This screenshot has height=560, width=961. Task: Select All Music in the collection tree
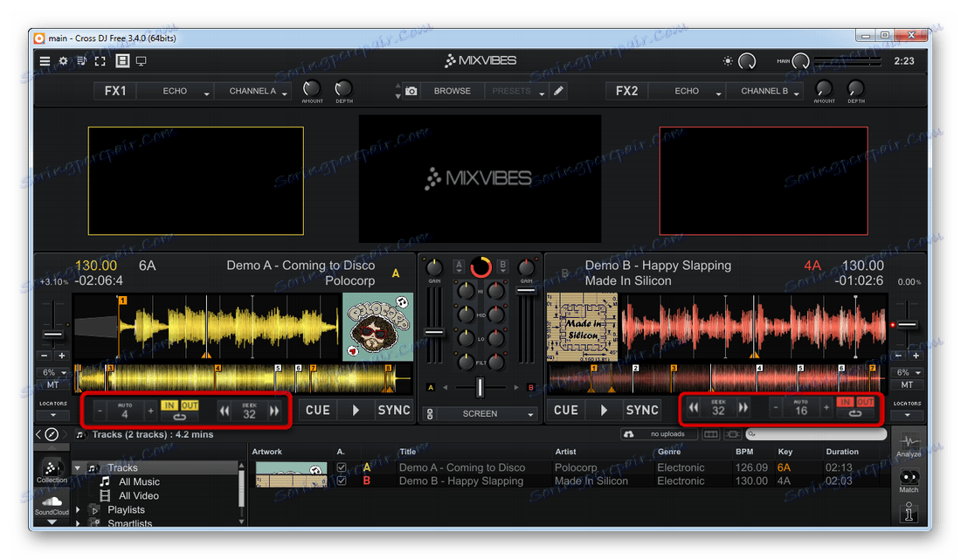click(x=139, y=481)
